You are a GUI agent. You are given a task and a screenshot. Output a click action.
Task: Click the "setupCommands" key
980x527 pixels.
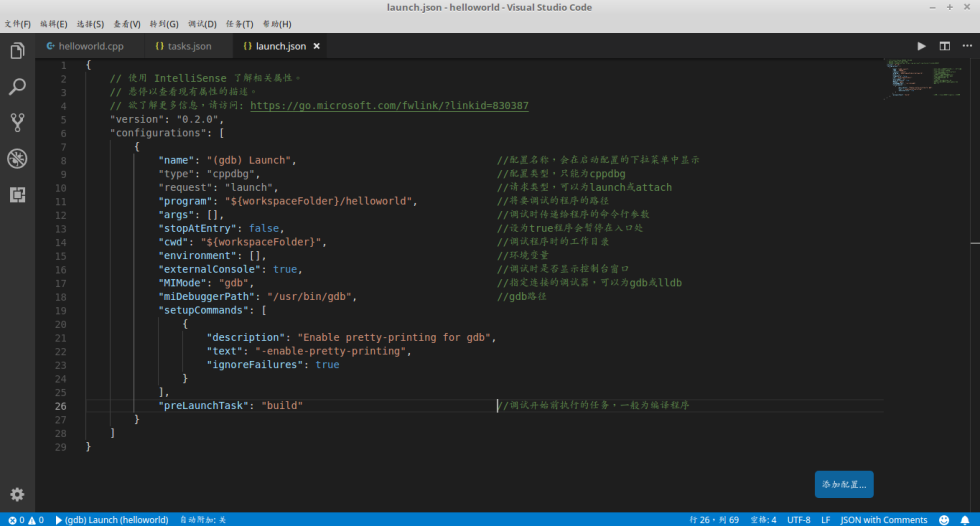(204, 311)
